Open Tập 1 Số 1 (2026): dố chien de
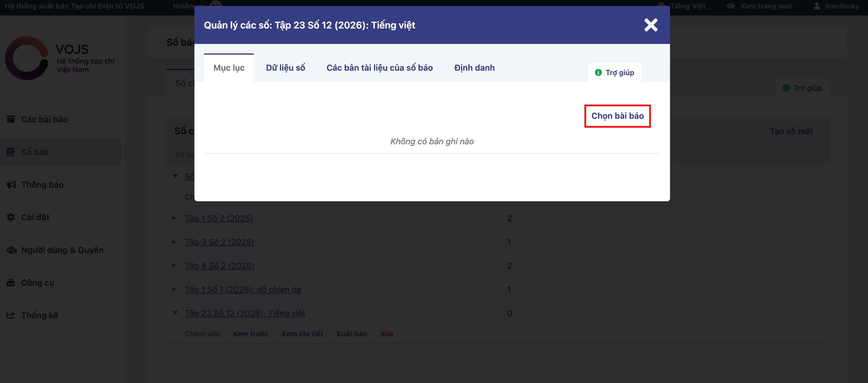Viewport: 868px width, 383px height. (x=243, y=289)
